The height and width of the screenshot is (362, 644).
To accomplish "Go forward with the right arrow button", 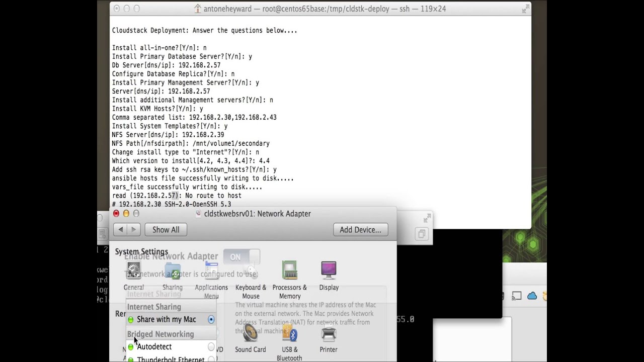I will pyautogui.click(x=133, y=230).
